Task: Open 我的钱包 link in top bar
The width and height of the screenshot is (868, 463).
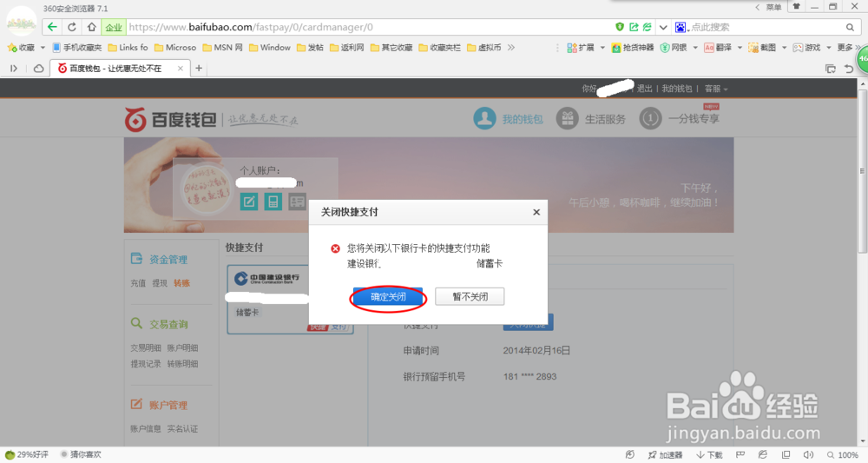Action: tap(677, 89)
